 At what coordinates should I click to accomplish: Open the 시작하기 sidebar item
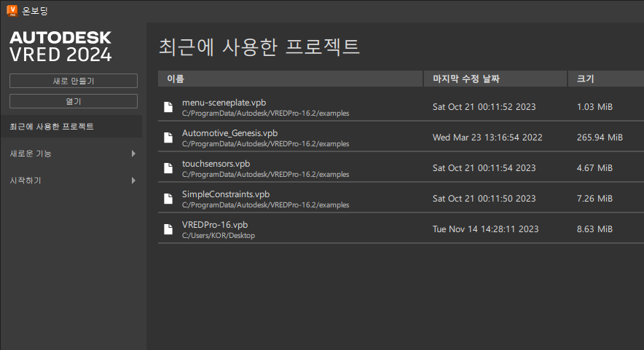point(71,180)
